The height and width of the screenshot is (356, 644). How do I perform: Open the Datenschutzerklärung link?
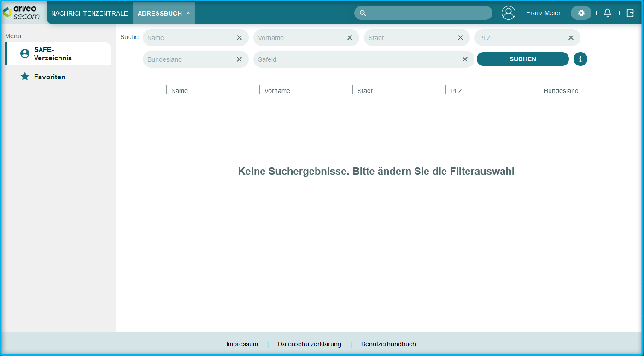309,344
